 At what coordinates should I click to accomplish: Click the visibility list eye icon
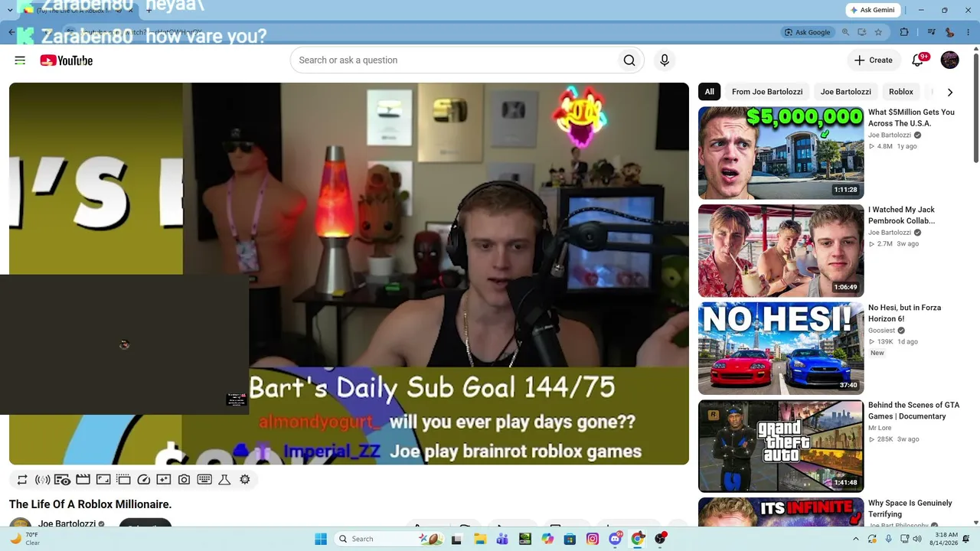click(x=63, y=480)
